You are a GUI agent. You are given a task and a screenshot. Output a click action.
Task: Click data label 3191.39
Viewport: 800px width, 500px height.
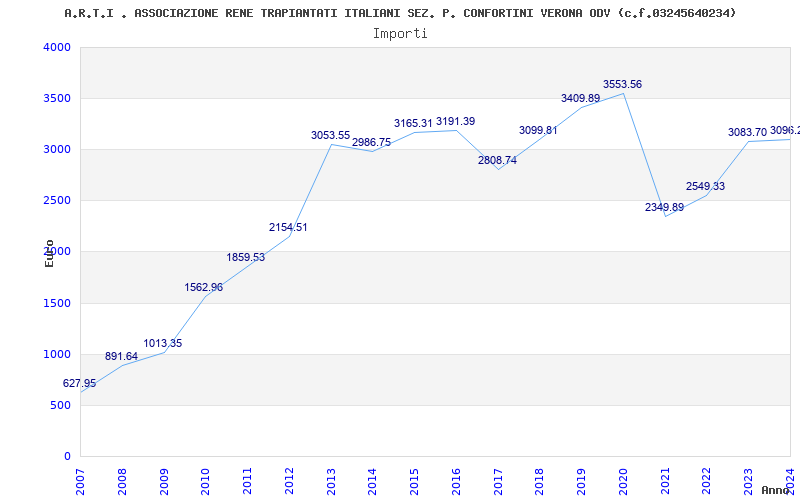[456, 121]
